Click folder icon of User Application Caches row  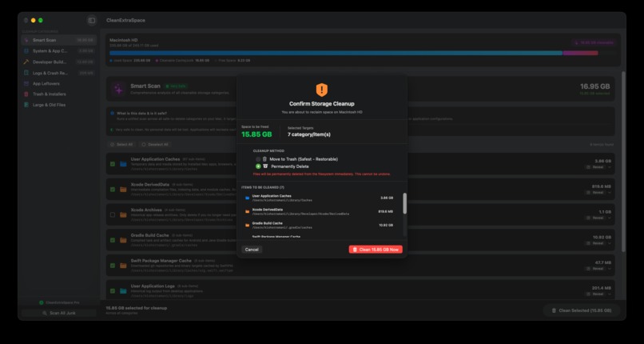click(123, 164)
